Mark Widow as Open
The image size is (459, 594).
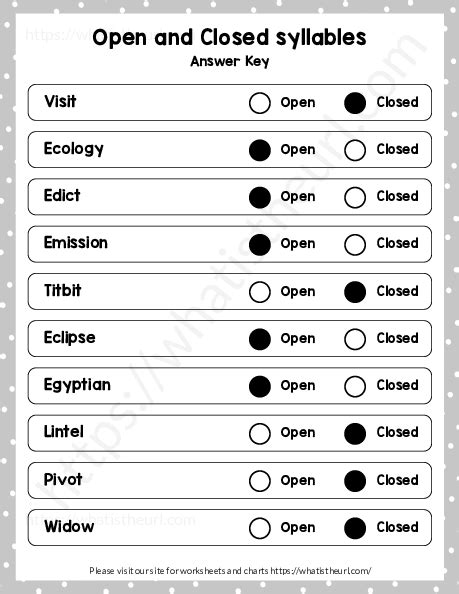point(260,528)
